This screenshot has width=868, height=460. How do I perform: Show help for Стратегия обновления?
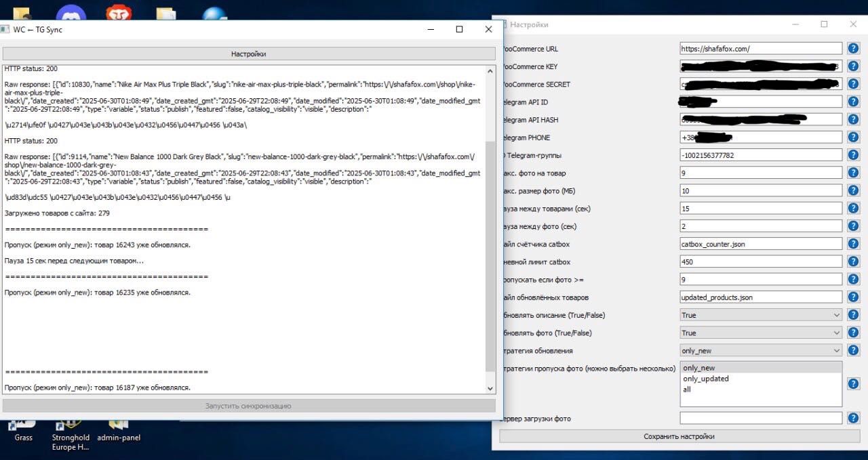click(853, 350)
